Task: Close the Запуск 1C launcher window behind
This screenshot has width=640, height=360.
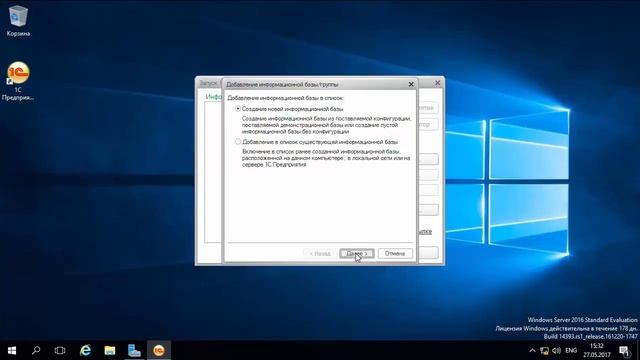Action: pyautogui.click(x=437, y=83)
